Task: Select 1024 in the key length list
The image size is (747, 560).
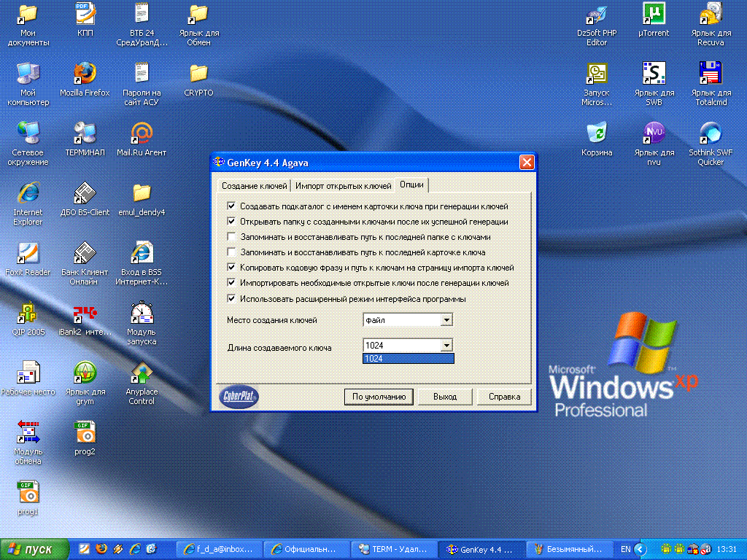Action: [408, 359]
